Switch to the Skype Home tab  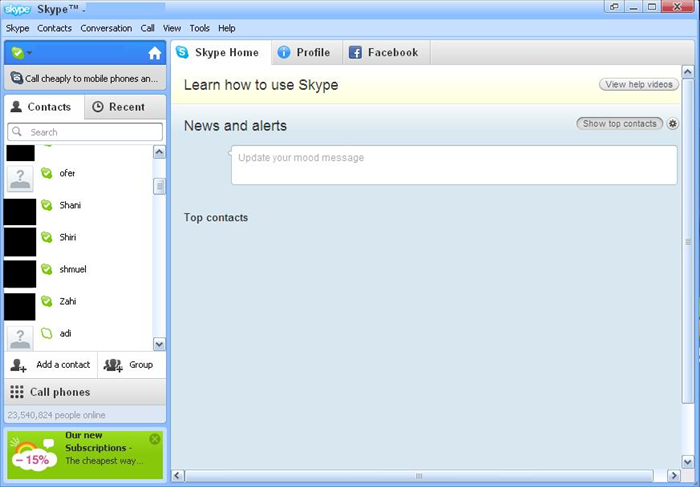pos(221,53)
